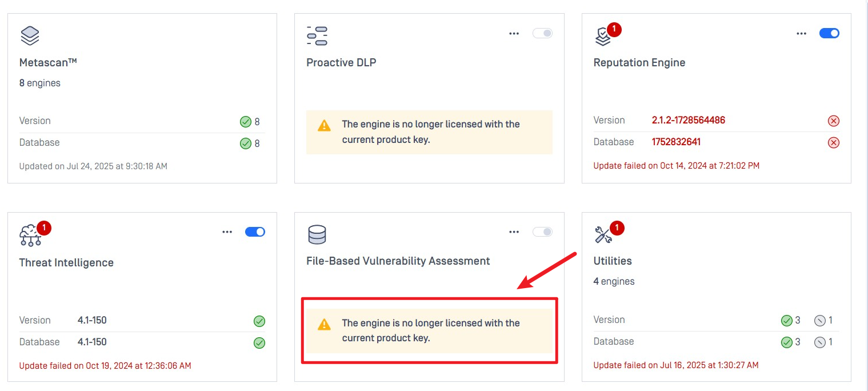The height and width of the screenshot is (391, 868).
Task: Click the Proactive DLP engine icon
Action: (x=317, y=35)
